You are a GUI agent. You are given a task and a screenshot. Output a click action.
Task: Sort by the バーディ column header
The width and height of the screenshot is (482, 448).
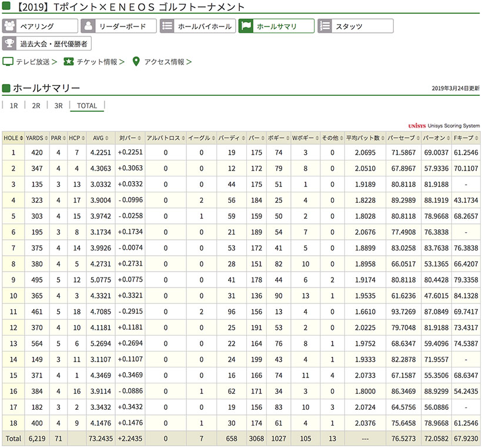click(230, 138)
